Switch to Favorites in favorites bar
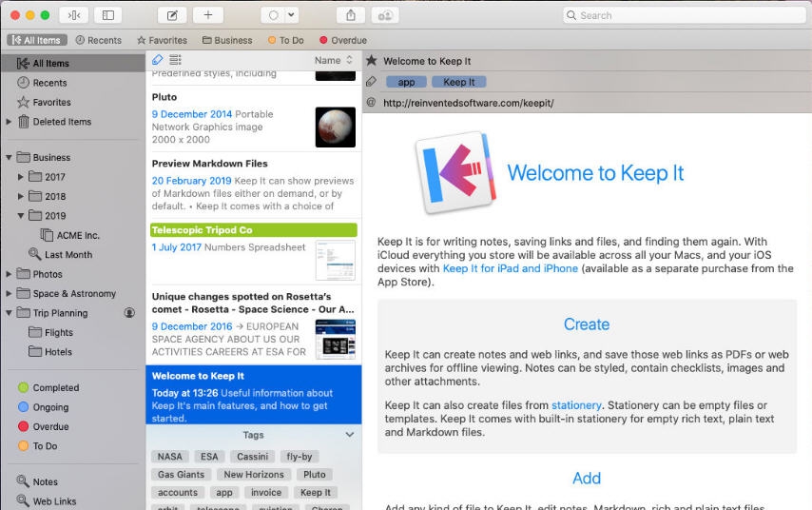 click(162, 40)
